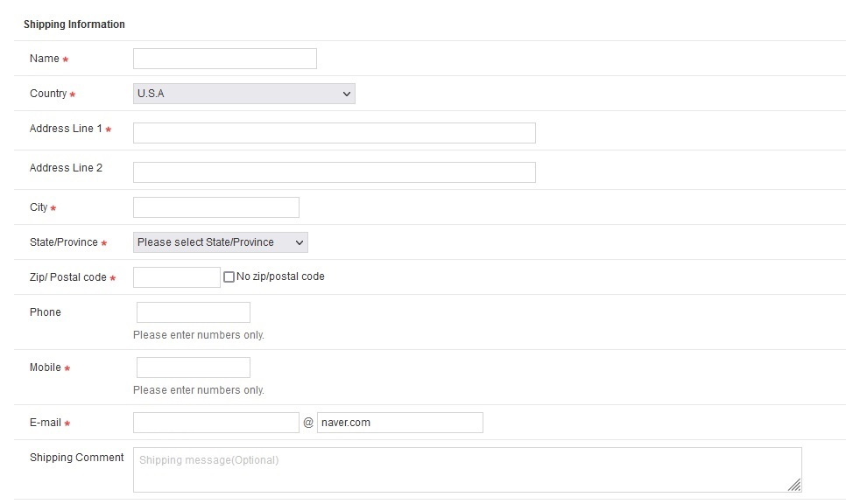The width and height of the screenshot is (846, 504).
Task: Click the Mobile hint 'Please enter numbers only.'
Action: (199, 389)
